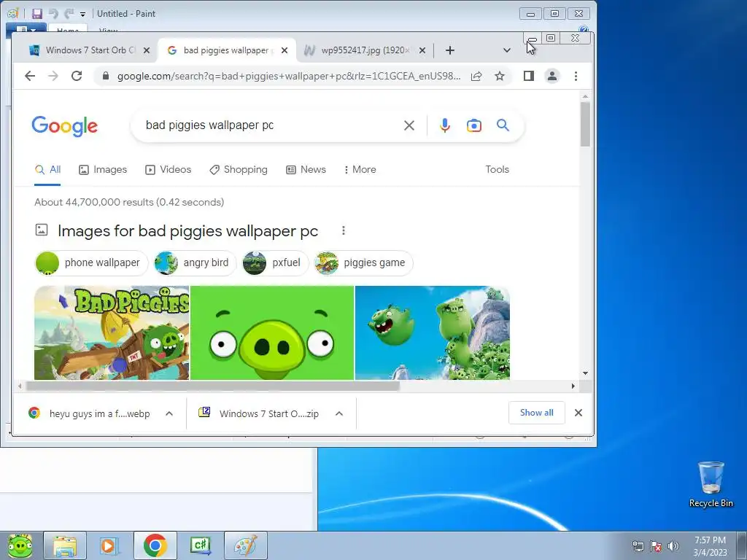Close the 'Windows 7 Start Orb' tab
Screen dimensions: 747x560
point(147,50)
